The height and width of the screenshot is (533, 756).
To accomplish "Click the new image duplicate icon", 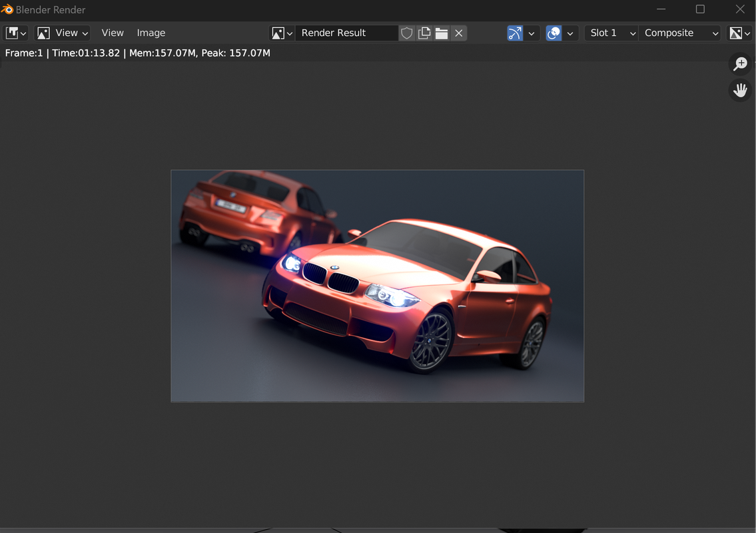I will click(x=424, y=33).
